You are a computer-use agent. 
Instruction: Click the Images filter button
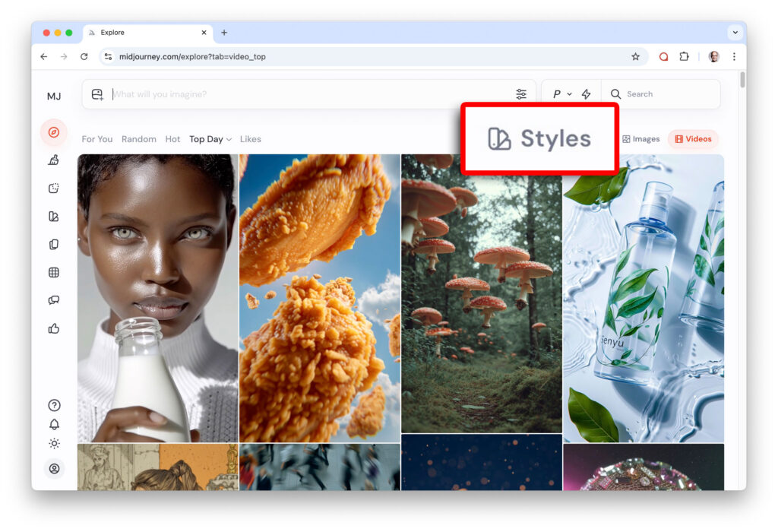point(640,139)
